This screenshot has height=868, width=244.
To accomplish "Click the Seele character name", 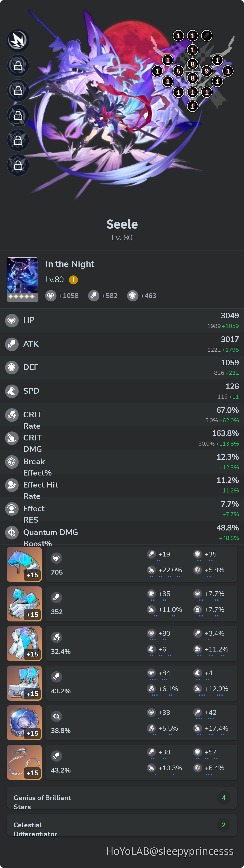I will point(122,224).
